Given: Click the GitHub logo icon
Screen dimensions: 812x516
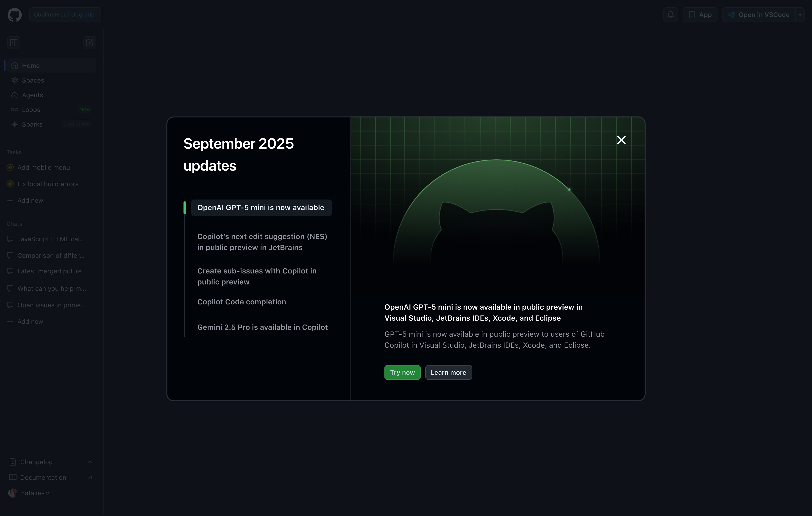Looking at the screenshot, I should click(14, 15).
